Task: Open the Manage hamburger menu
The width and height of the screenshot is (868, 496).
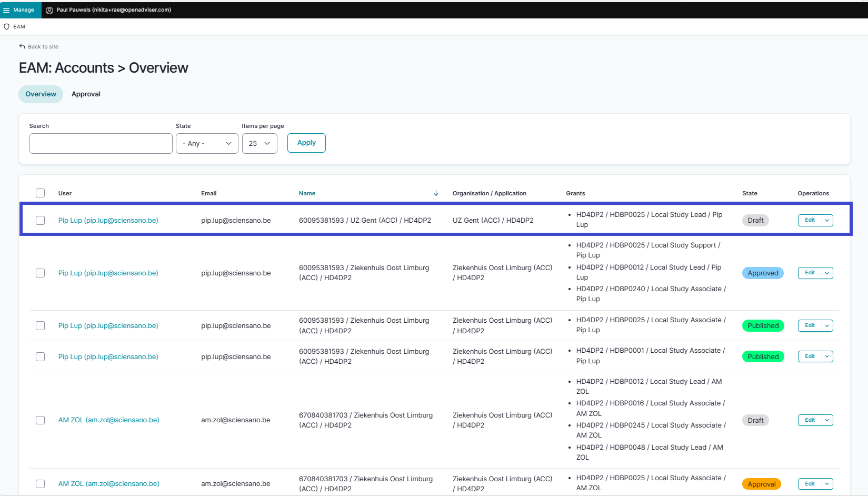Action: [x=7, y=10]
